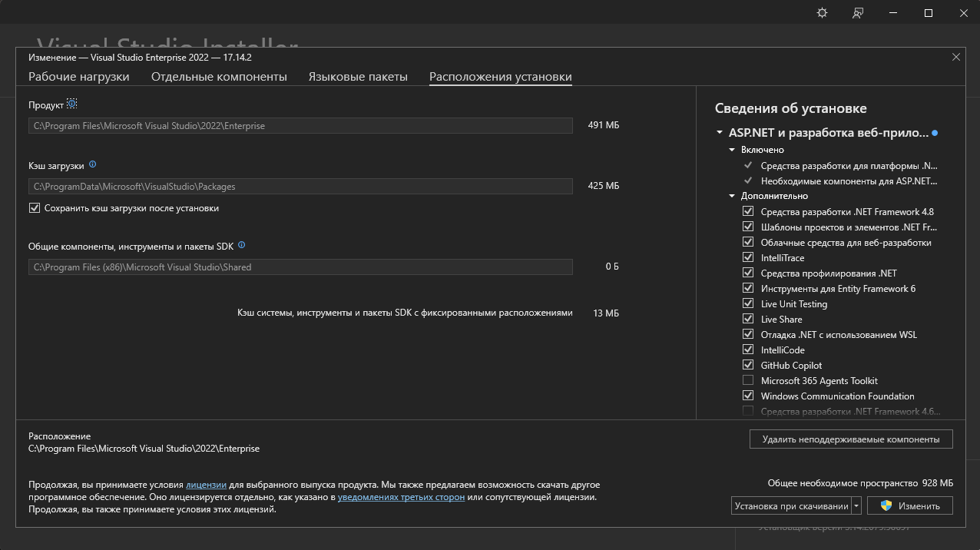980x550 pixels.
Task: Collapse the Включено group
Action: click(x=733, y=150)
